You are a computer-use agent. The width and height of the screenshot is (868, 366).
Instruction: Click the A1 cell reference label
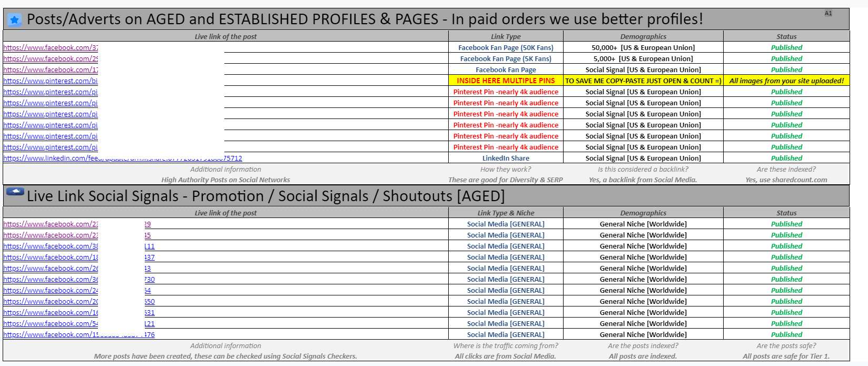828,13
